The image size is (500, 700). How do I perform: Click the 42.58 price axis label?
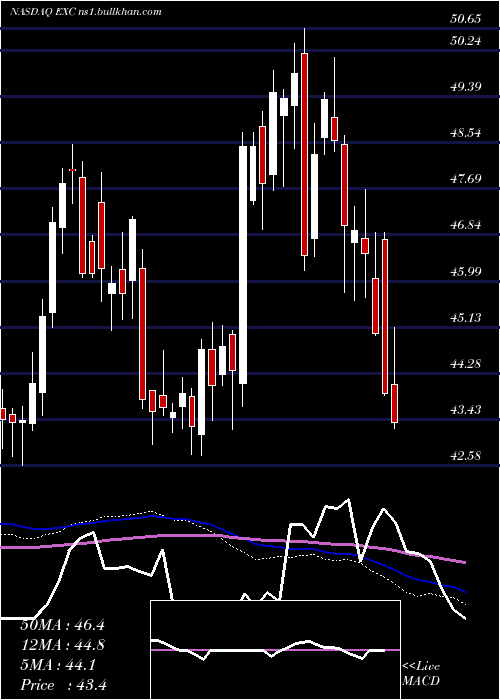[x=466, y=456]
